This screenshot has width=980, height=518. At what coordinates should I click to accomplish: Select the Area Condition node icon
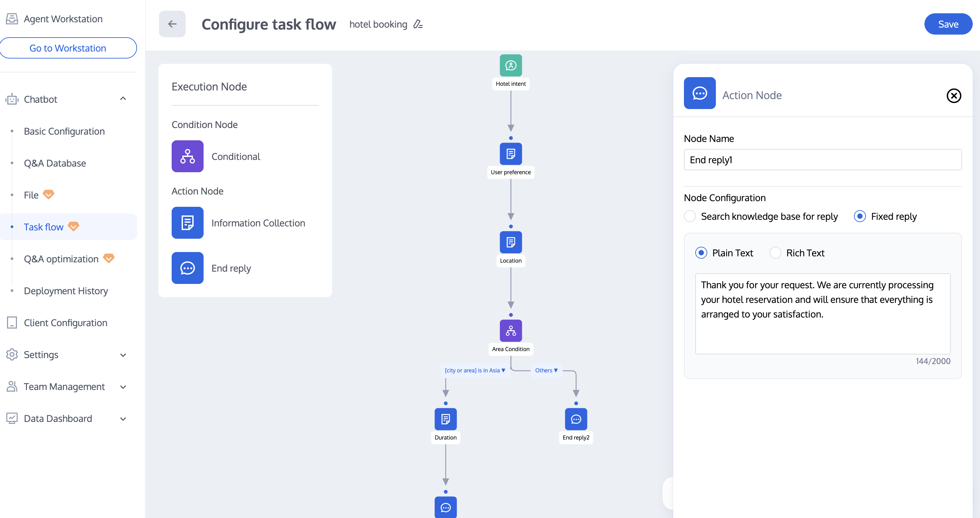(511, 330)
